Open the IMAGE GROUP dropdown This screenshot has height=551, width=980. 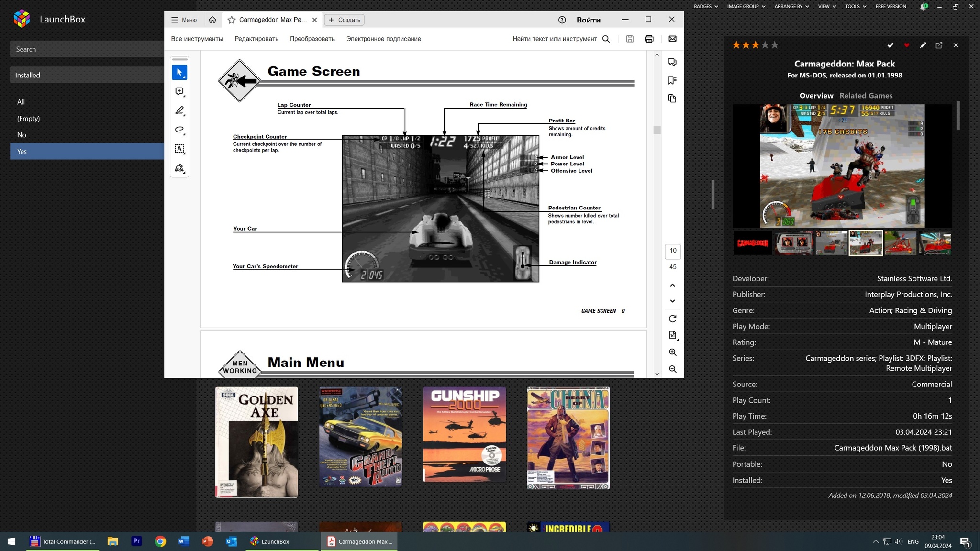[x=746, y=6]
